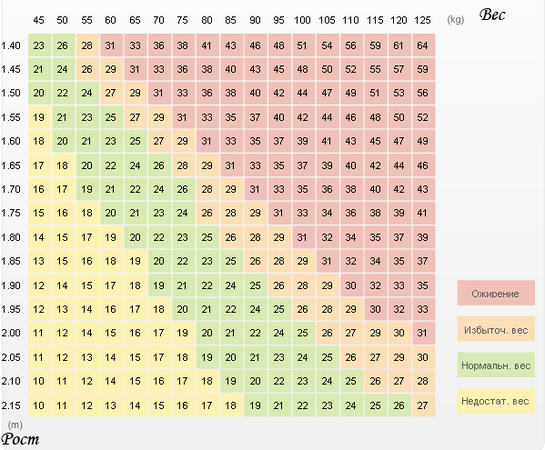Click the Рост title label
This screenshot has width=545, height=450.
[x=20, y=440]
